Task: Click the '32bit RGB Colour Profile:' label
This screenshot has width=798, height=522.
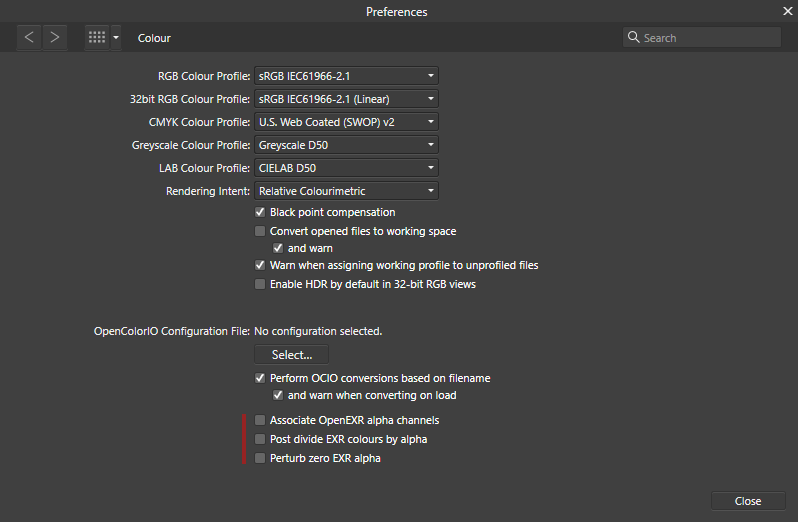Action: [190, 99]
